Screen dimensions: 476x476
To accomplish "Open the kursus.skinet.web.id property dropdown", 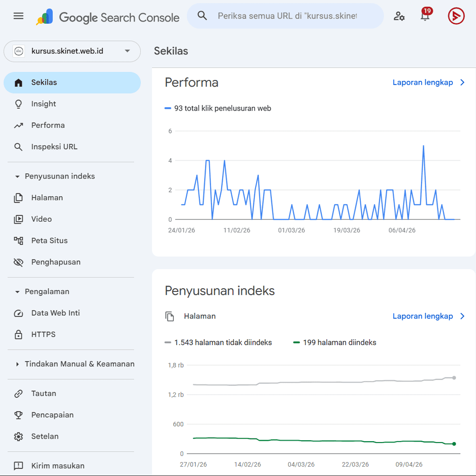I will pyautogui.click(x=72, y=51).
